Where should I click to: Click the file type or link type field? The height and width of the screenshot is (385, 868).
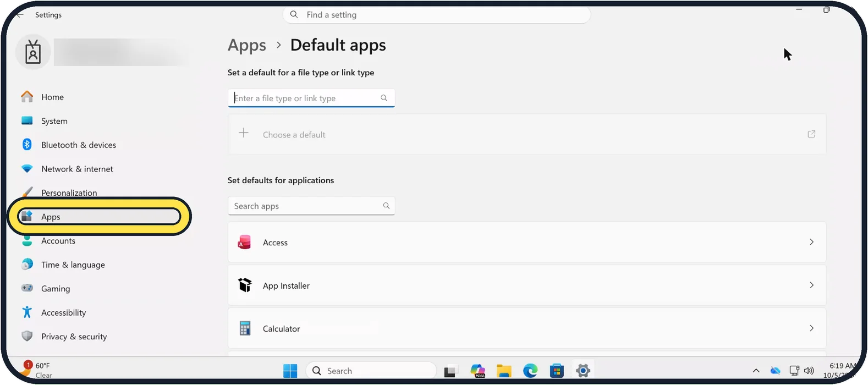(311, 98)
